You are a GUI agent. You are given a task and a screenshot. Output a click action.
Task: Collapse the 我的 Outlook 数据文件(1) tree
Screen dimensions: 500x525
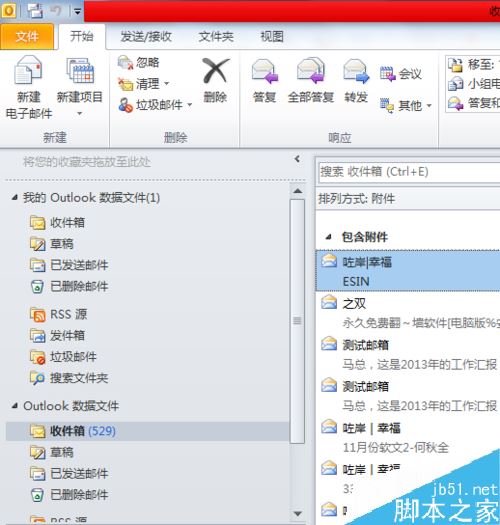[14, 198]
